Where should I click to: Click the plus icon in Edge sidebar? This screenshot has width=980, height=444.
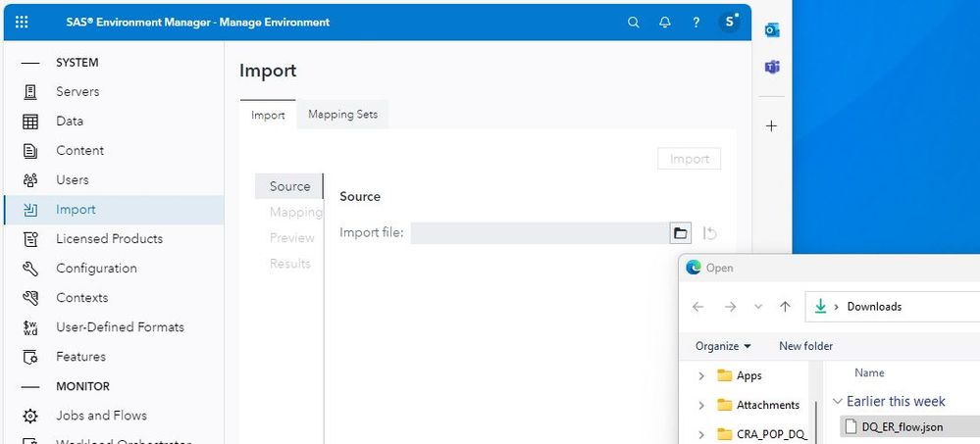[771, 126]
